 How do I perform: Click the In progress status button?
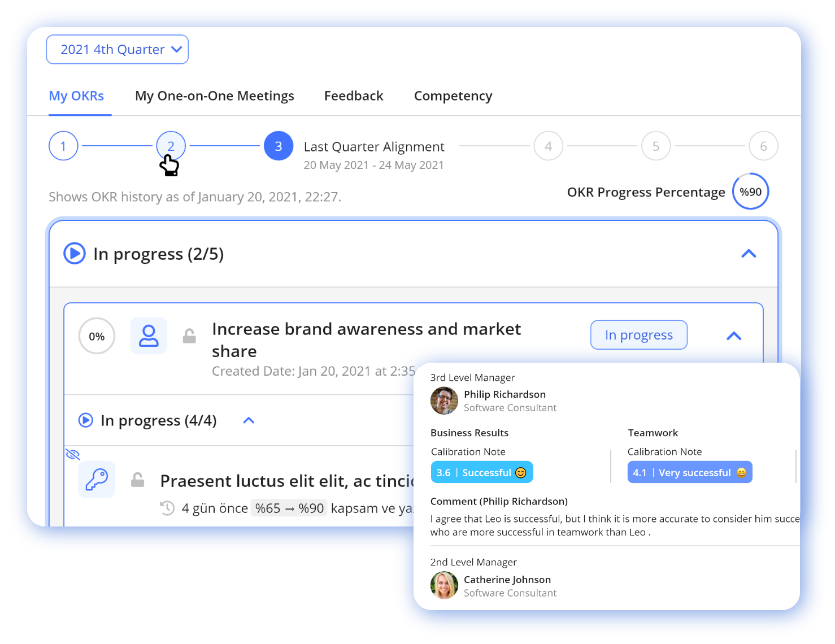click(639, 335)
